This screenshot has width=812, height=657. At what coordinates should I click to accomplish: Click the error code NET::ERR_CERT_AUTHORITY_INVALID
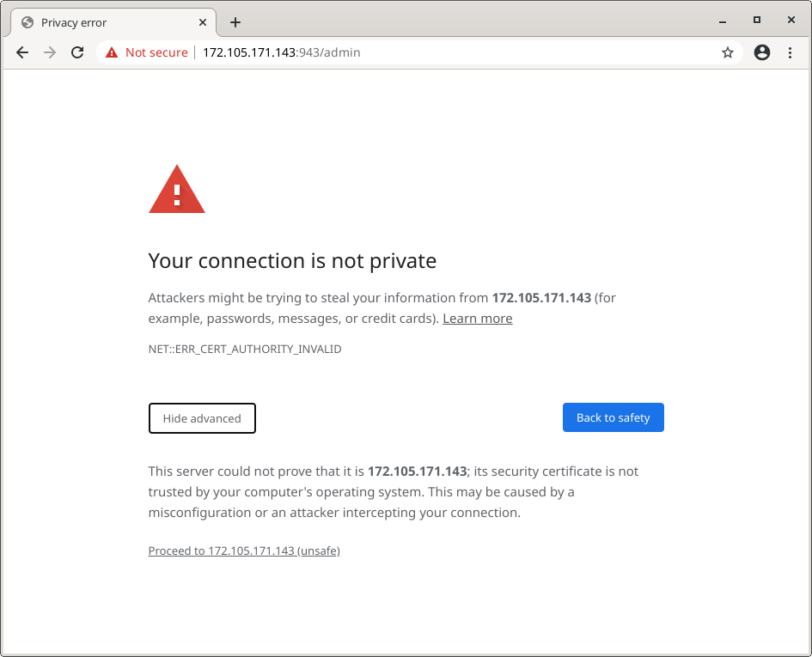click(245, 349)
